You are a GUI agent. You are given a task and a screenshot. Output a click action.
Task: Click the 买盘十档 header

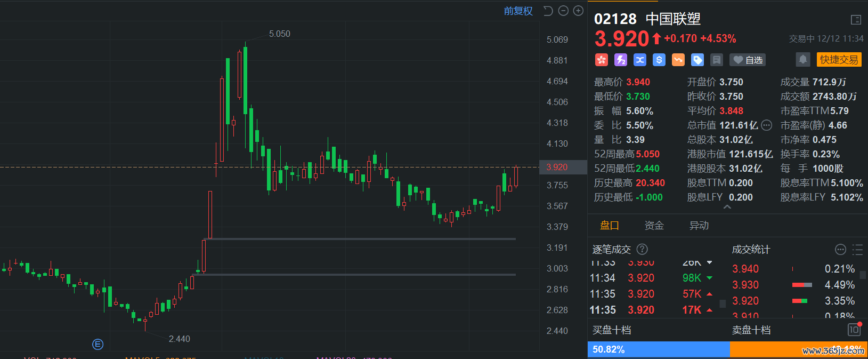click(612, 330)
